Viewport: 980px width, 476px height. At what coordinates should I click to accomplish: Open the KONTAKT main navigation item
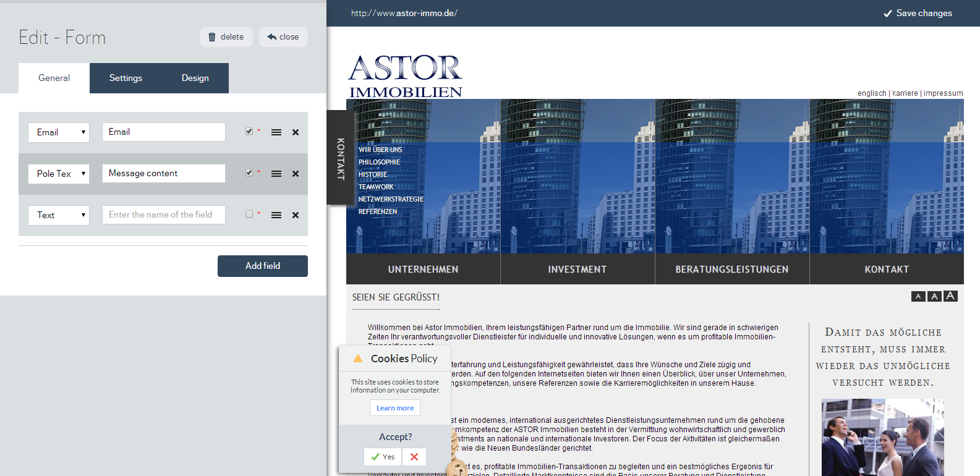[887, 269]
